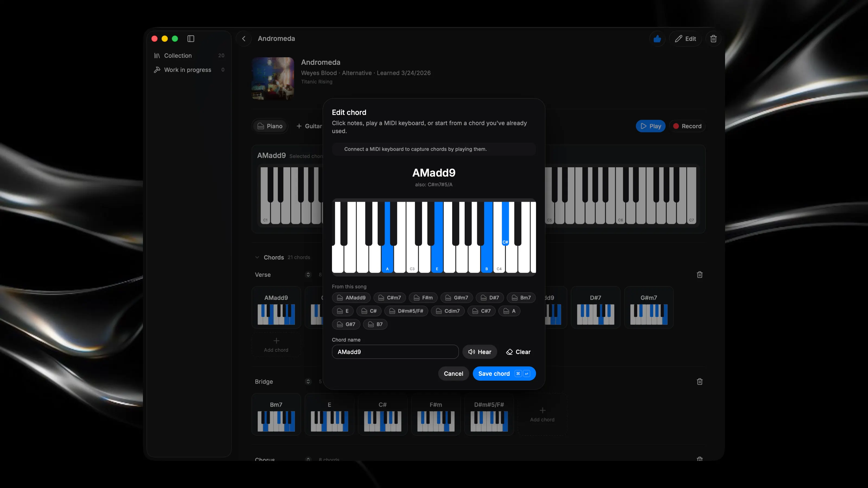Open Collection in the sidebar
Viewport: 868px width, 488px height.
pyautogui.click(x=189, y=56)
